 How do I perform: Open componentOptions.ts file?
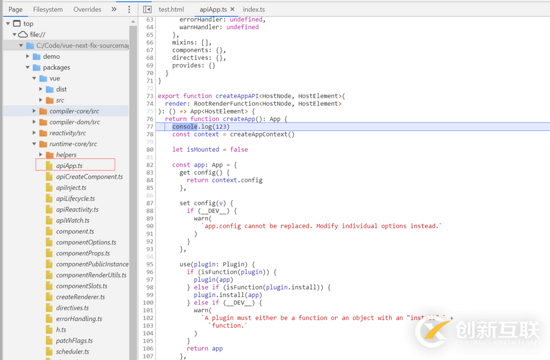[86, 242]
